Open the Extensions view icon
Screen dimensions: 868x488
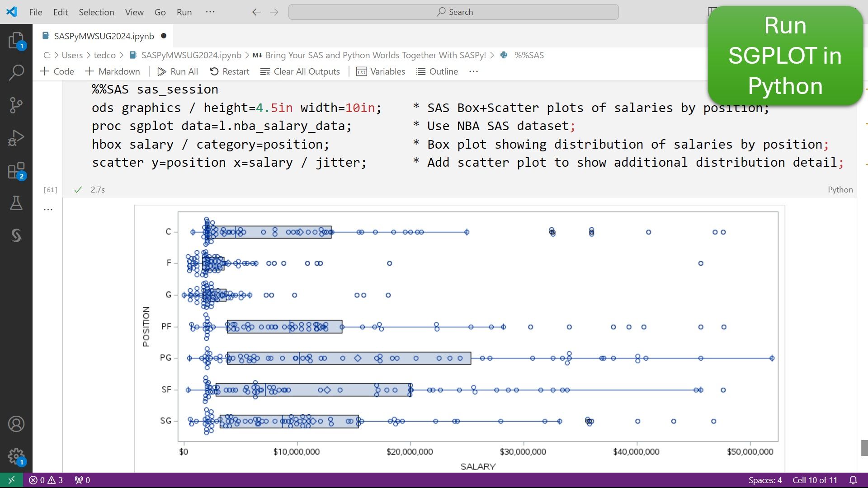tap(16, 170)
